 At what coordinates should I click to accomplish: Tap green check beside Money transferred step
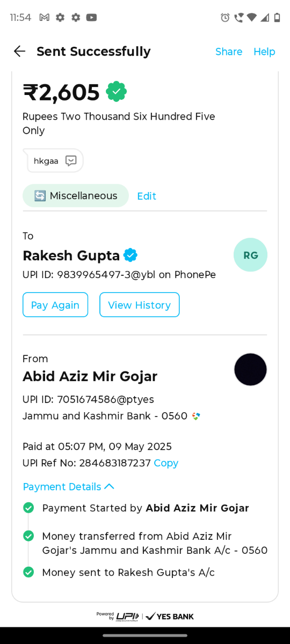coord(28,536)
